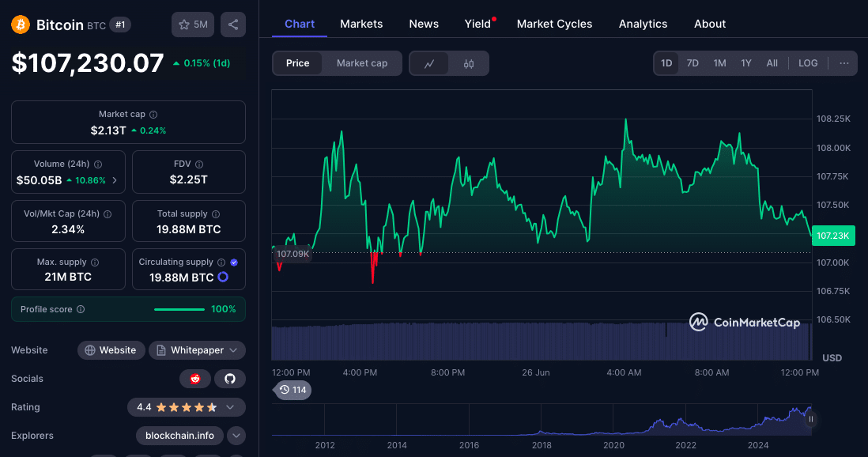Click the history 114 events badge
The width and height of the screenshot is (868, 457).
click(292, 390)
